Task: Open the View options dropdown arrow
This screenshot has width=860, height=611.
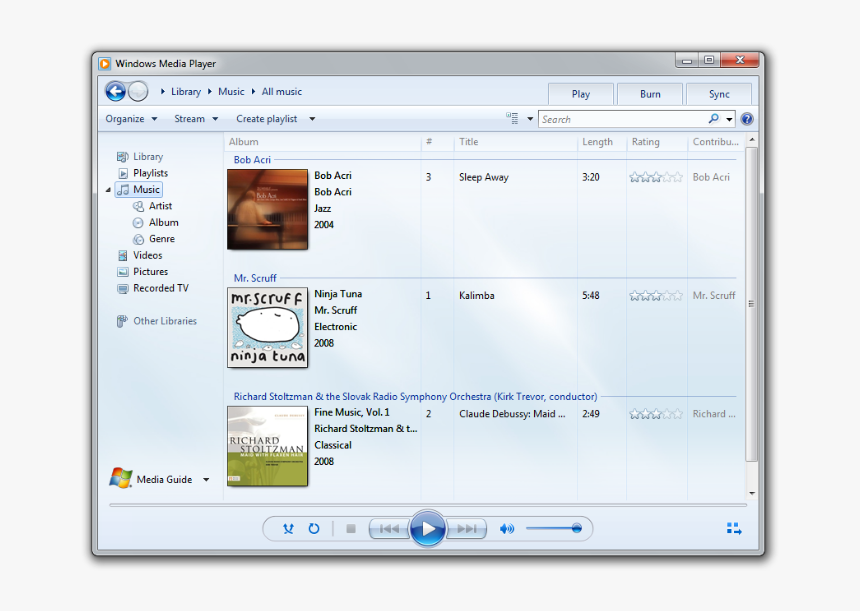Action: [530, 118]
